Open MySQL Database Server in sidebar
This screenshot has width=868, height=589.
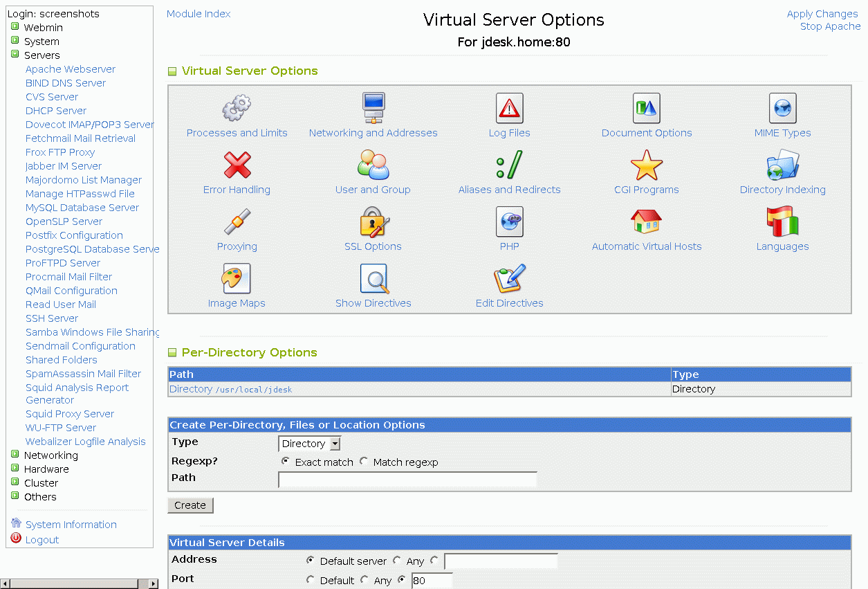coord(82,208)
